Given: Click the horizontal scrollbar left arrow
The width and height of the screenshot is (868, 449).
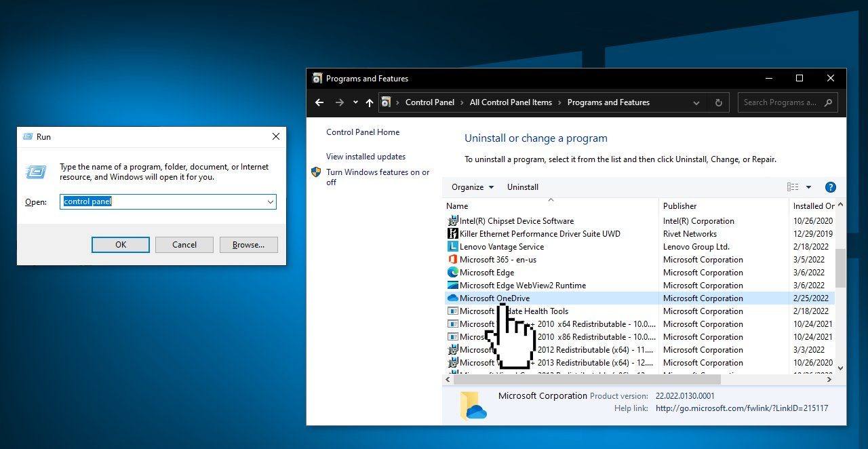Looking at the screenshot, I should [x=448, y=380].
